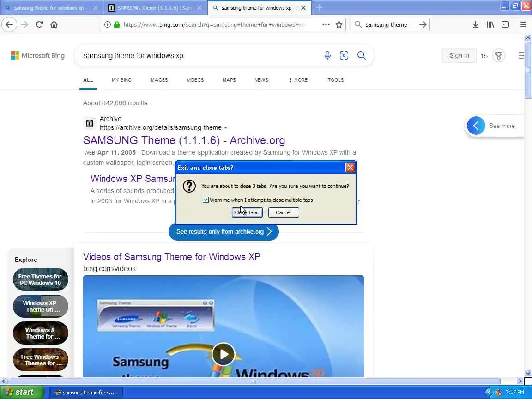Close the SAMSUNG Theme archive tab
The width and height of the screenshot is (532, 399).
point(199,7)
